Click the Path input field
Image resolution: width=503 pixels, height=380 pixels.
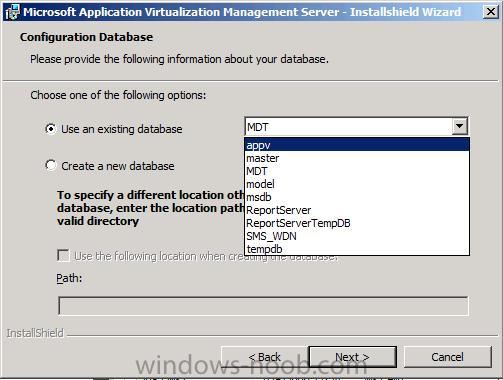tap(263, 306)
